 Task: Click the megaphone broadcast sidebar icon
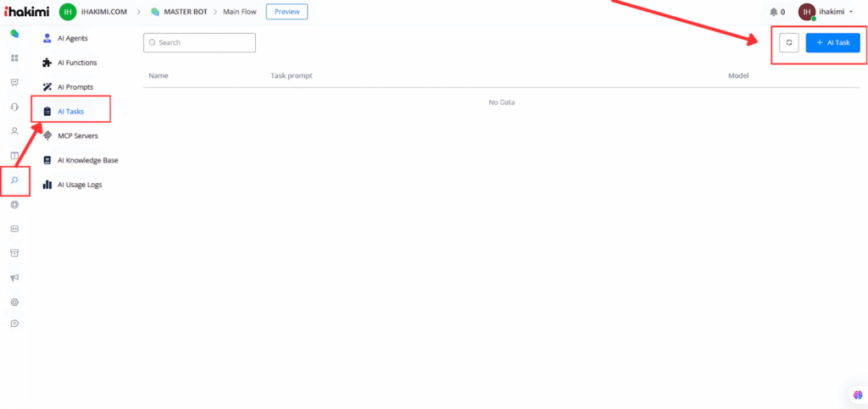14,278
